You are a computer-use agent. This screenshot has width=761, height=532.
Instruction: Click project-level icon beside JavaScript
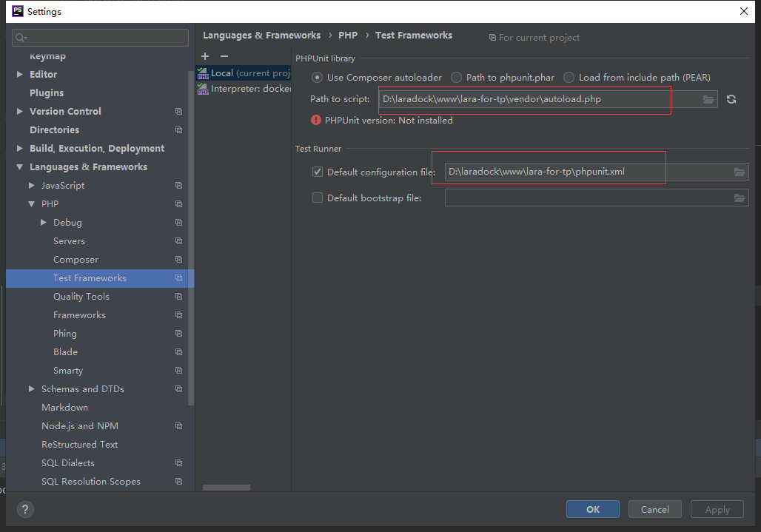click(x=178, y=186)
